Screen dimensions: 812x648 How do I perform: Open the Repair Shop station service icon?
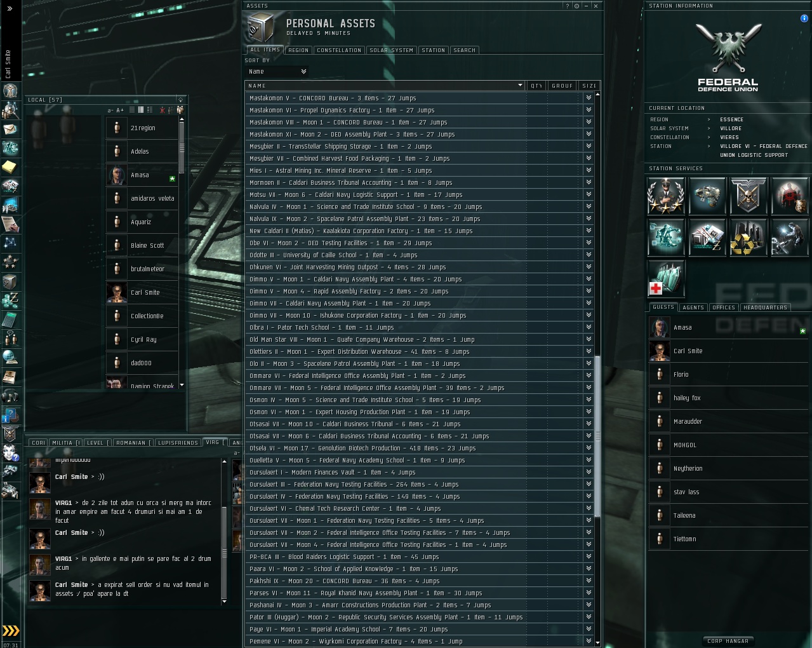pyautogui.click(x=790, y=236)
